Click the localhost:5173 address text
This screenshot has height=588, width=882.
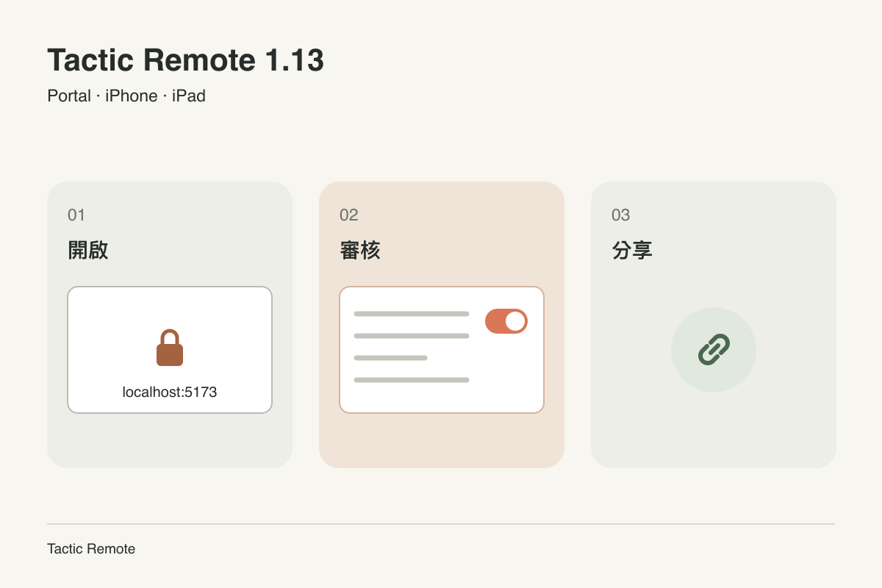coord(170,392)
